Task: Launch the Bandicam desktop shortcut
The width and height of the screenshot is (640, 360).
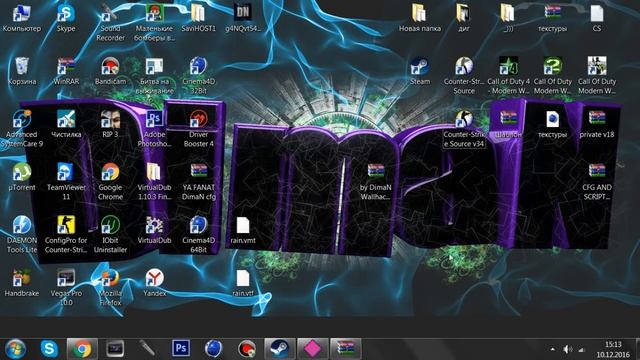Action: pyautogui.click(x=110, y=71)
